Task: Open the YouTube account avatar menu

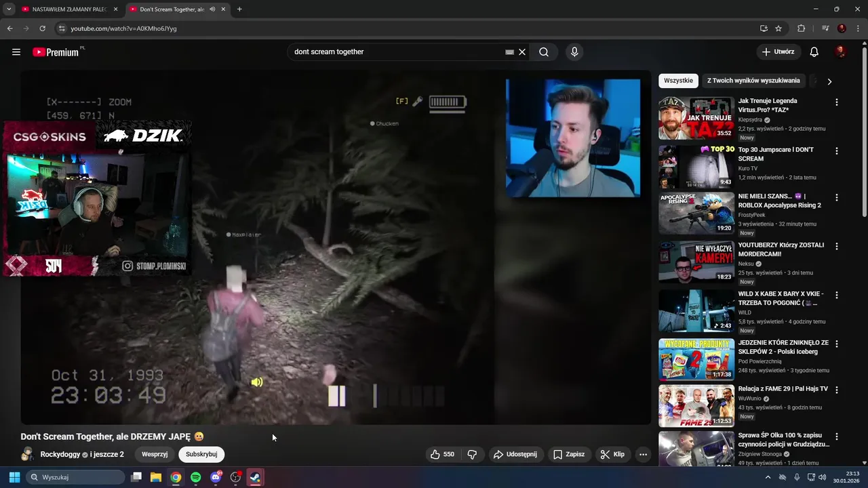Action: 840,52
